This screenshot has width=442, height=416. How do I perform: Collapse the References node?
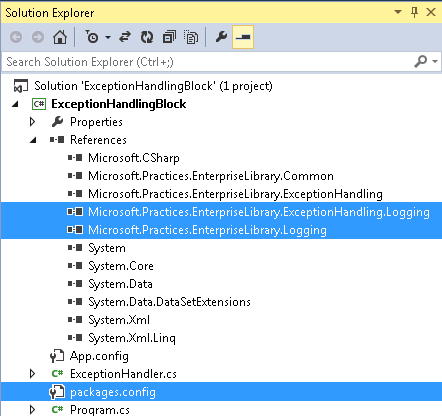(x=33, y=140)
